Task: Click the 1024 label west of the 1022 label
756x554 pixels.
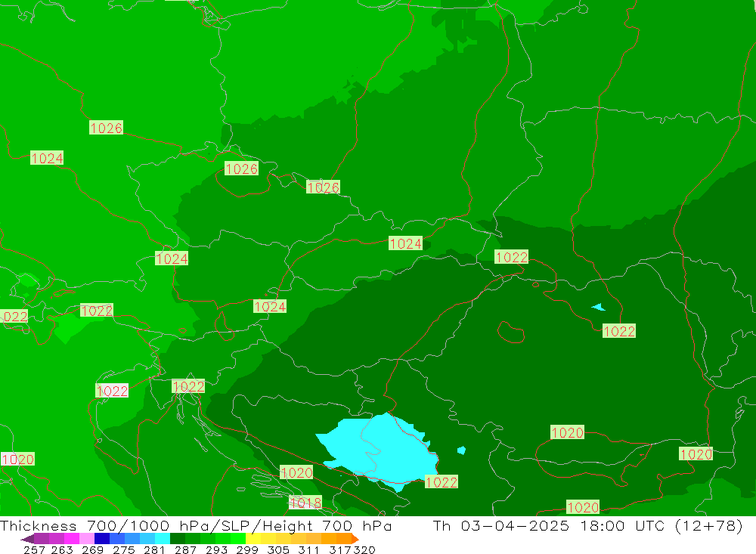Action: [405, 243]
